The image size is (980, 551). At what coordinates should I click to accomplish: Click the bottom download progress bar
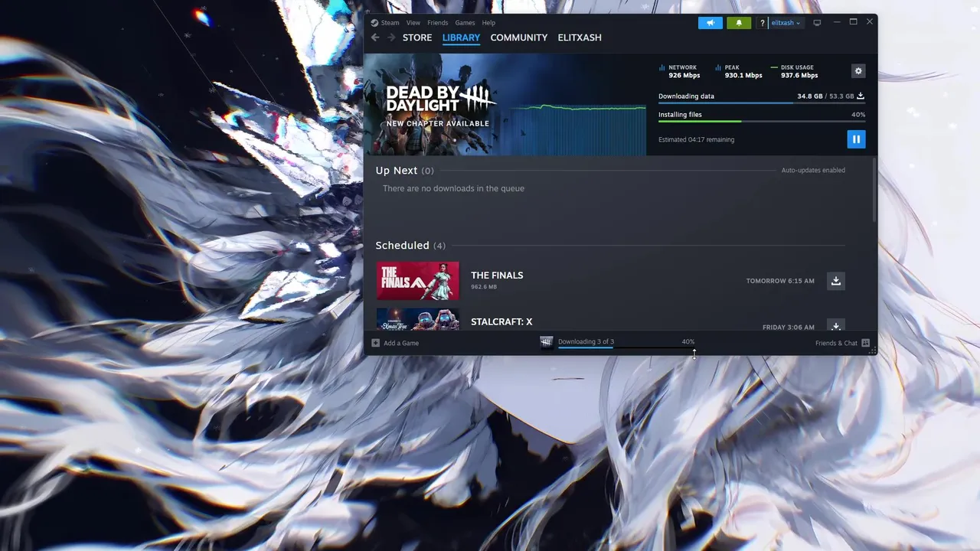(x=626, y=347)
